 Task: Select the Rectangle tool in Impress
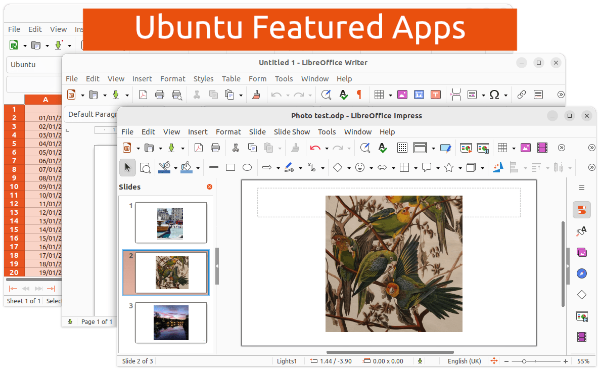pyautogui.click(x=230, y=168)
